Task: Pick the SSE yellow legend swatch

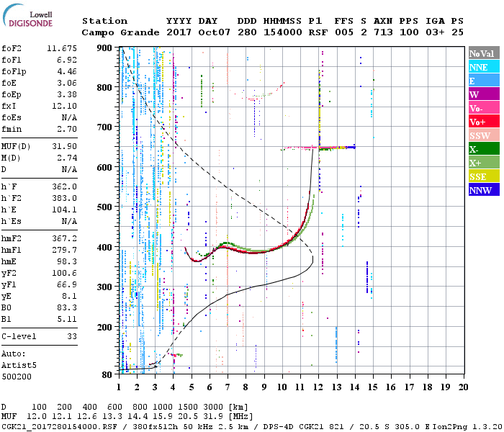Action: click(483, 176)
